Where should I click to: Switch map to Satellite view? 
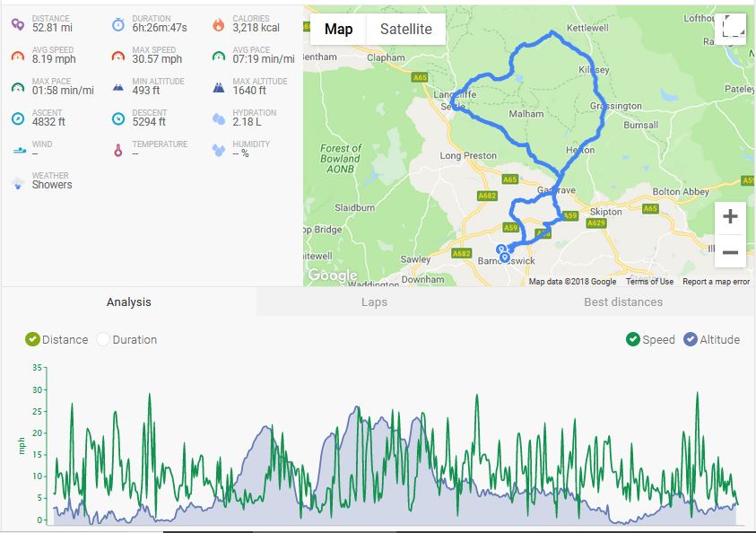click(x=405, y=29)
